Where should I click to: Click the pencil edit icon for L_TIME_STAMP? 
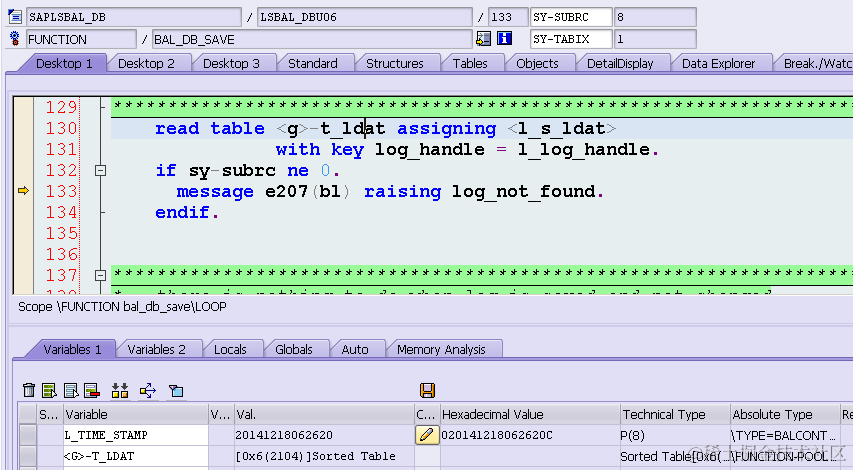click(x=427, y=435)
